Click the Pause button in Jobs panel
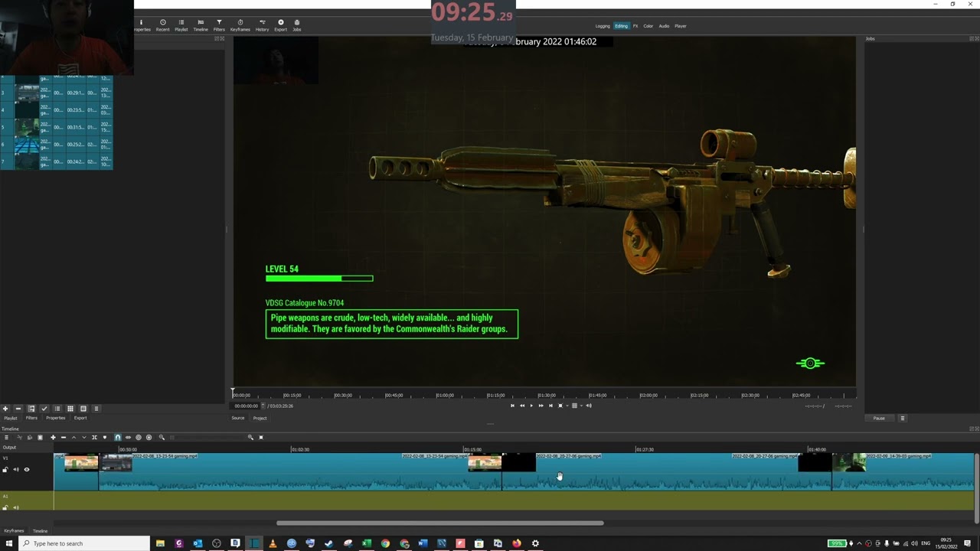Screen dimensions: 980x551 click(x=879, y=418)
